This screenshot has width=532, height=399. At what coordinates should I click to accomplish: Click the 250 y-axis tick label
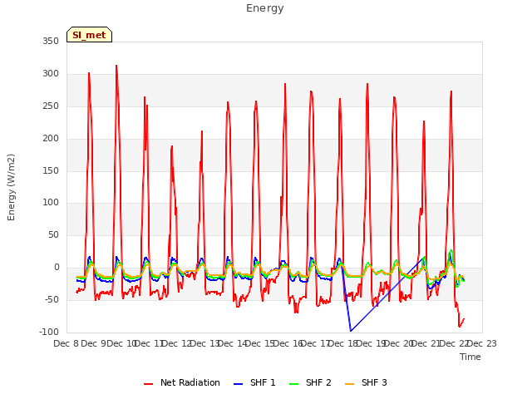tap(51, 106)
